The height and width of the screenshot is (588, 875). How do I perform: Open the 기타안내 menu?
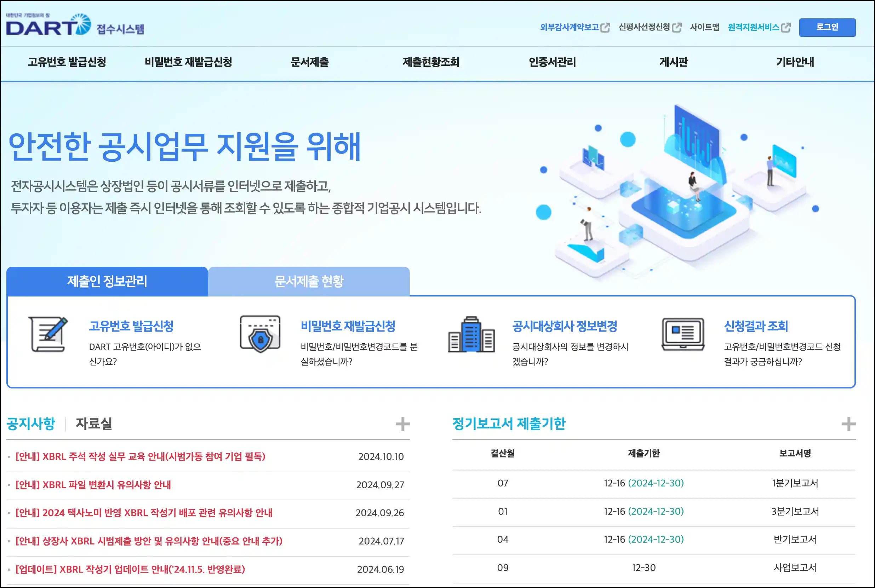(x=795, y=62)
